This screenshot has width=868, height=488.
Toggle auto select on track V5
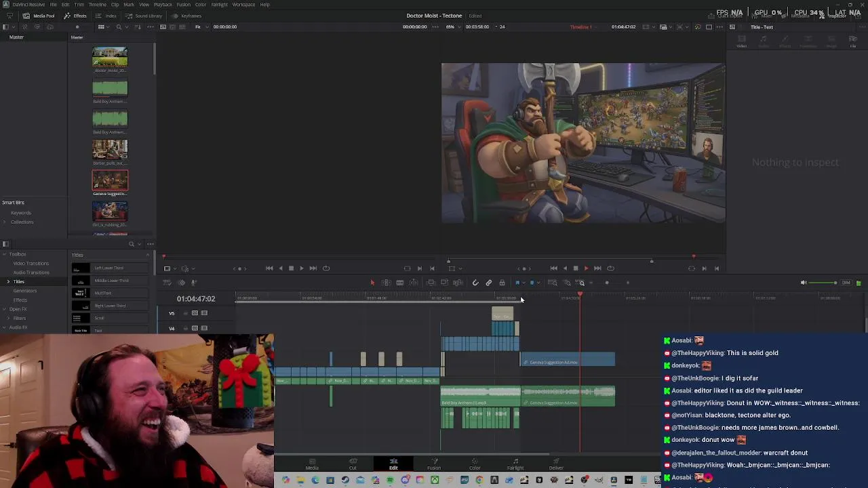[x=195, y=313]
